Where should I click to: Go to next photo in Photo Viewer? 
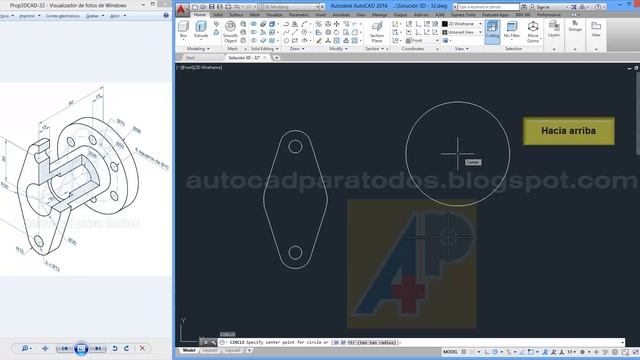[98, 348]
